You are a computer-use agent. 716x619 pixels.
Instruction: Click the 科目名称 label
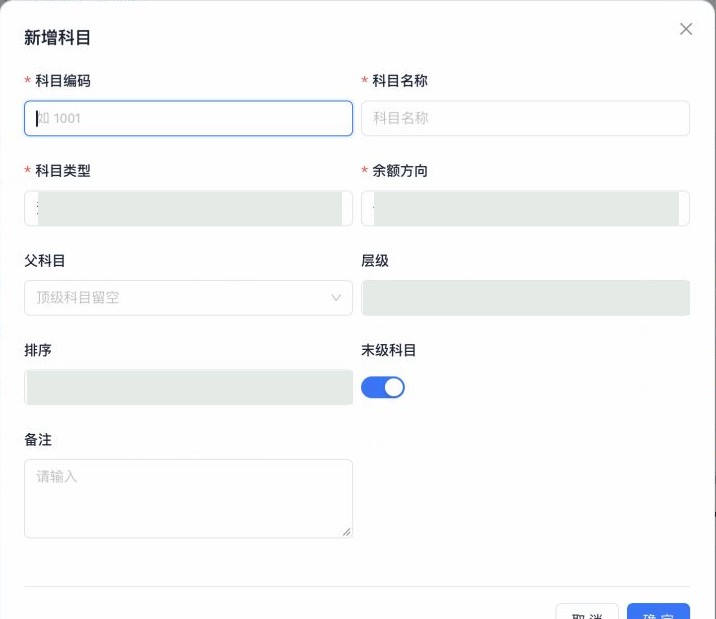click(x=400, y=81)
